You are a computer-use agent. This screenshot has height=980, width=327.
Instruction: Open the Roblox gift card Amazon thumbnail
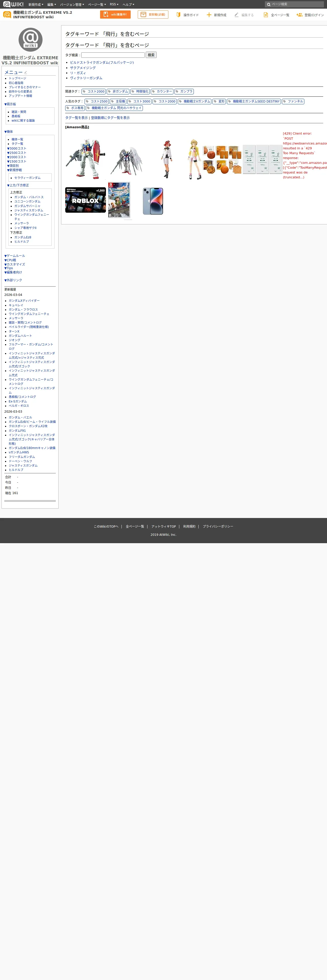[x=86, y=200]
